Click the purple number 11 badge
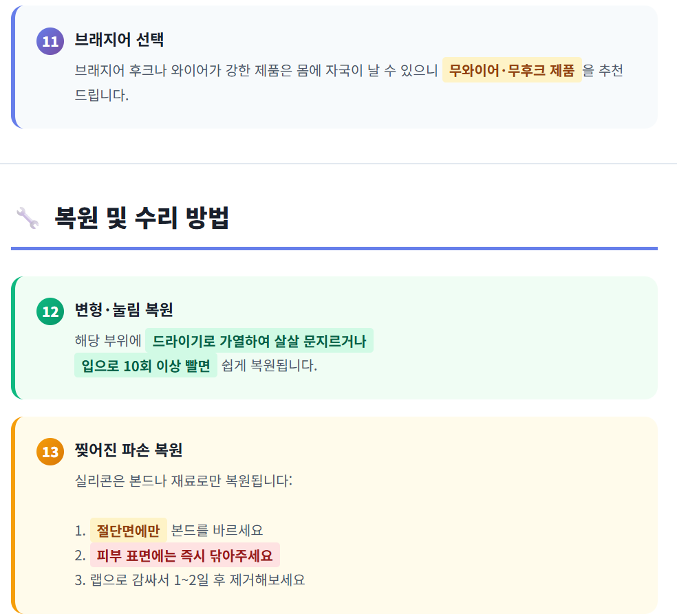 (x=50, y=41)
